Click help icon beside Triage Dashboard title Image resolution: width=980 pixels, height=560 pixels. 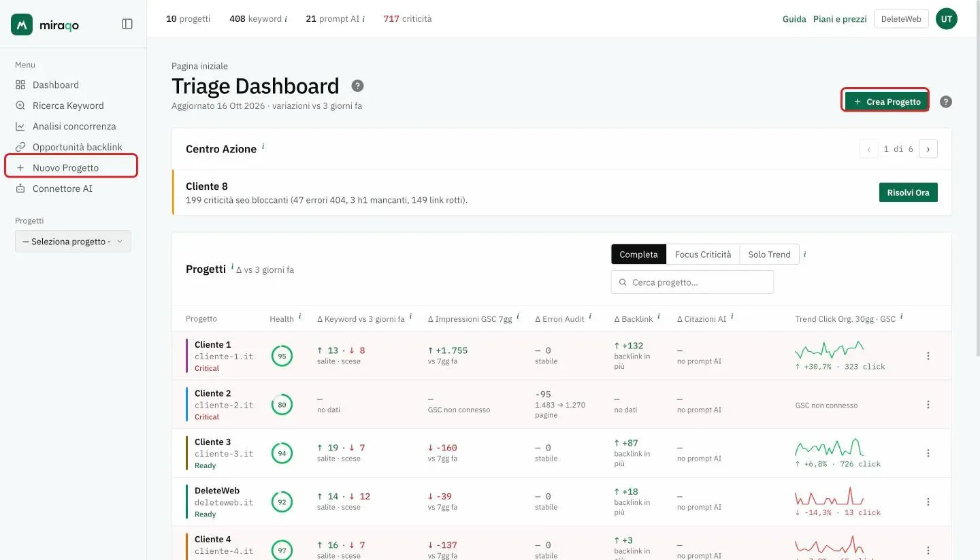point(357,86)
